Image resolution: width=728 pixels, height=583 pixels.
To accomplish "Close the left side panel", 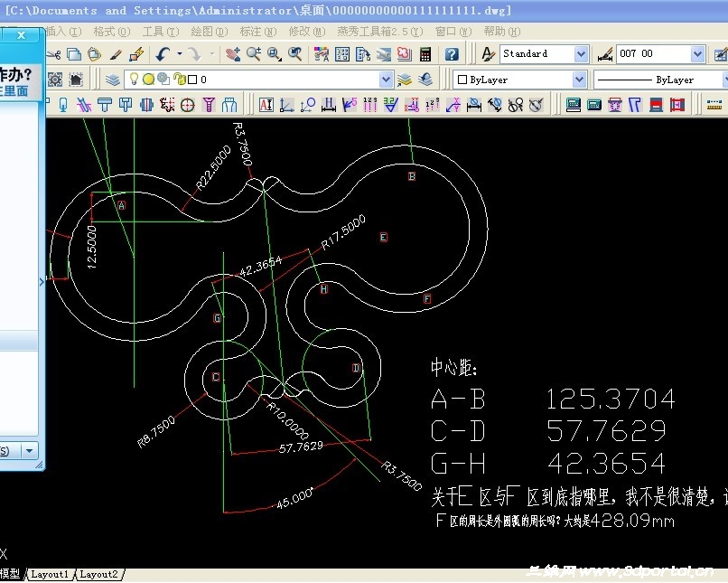I will (21, 35).
